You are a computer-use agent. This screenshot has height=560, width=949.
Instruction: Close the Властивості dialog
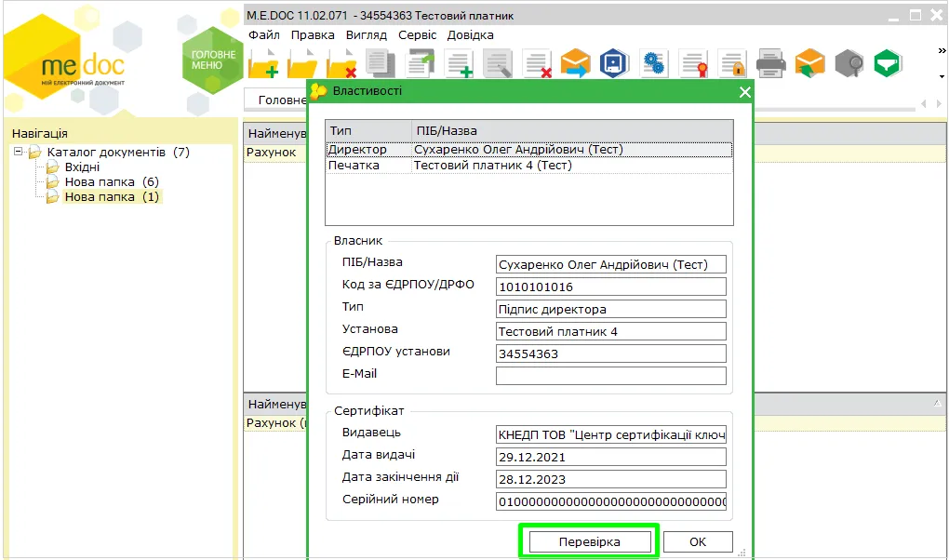point(744,92)
